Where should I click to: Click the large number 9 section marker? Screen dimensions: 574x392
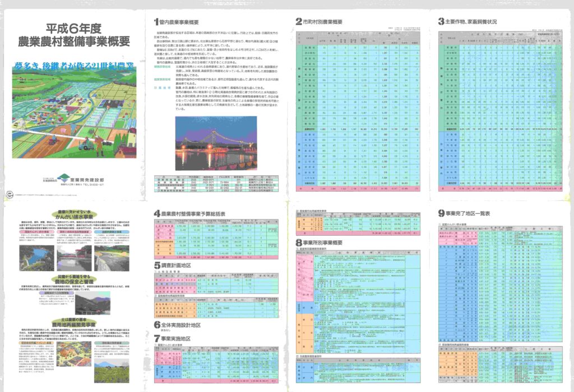pos(441,213)
